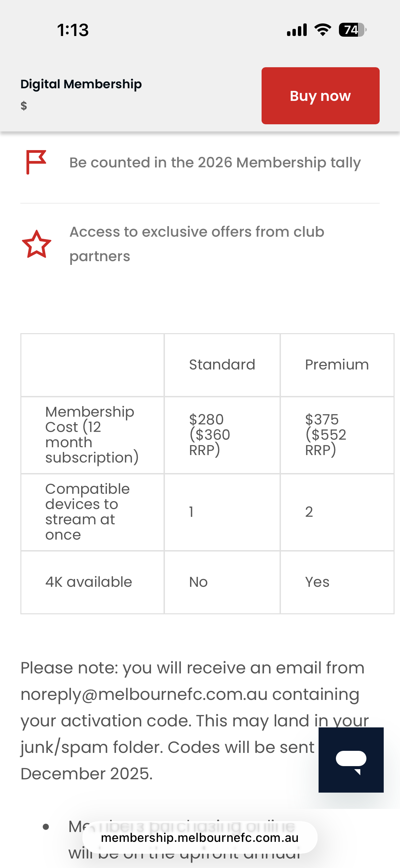This screenshot has width=400, height=868.
Task: Tap the membership.melbournefc.com.au address bar
Action: 199,838
